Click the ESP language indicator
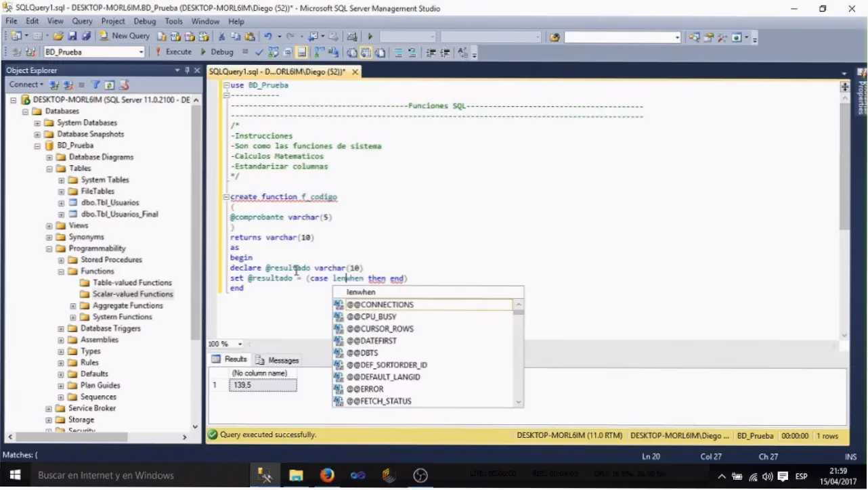868x490 pixels. (801, 476)
